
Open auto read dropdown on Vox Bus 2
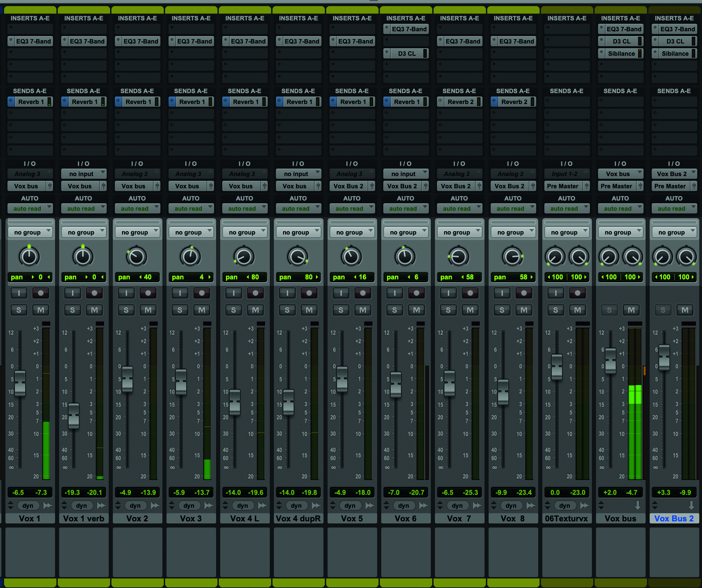click(674, 208)
